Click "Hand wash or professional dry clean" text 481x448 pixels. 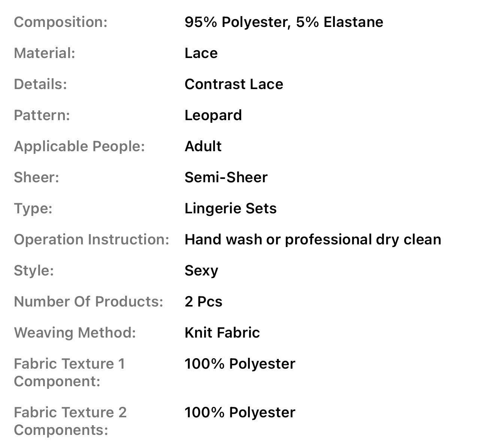tap(313, 240)
